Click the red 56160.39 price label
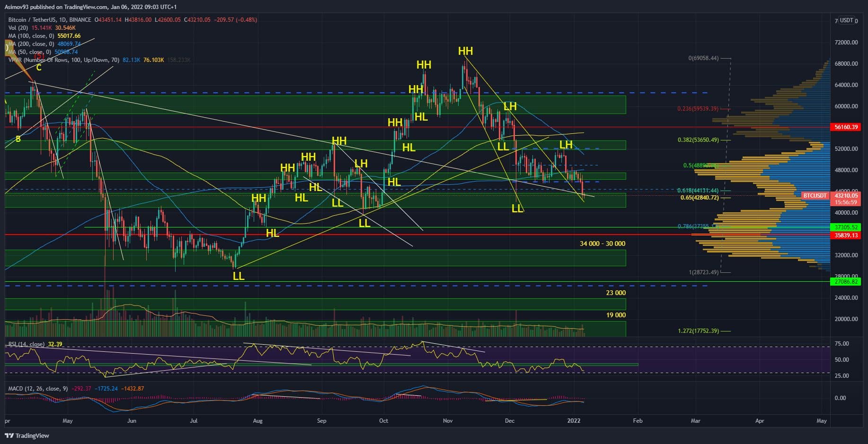This screenshot has height=444, width=868. click(846, 127)
